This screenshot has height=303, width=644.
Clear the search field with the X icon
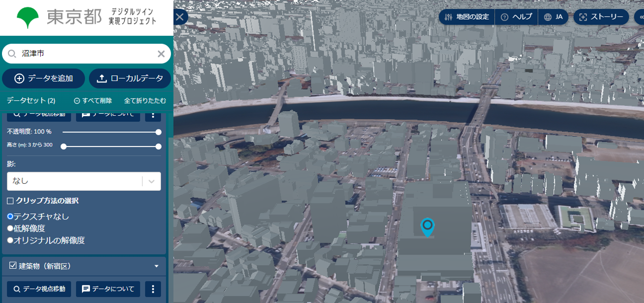click(x=161, y=54)
